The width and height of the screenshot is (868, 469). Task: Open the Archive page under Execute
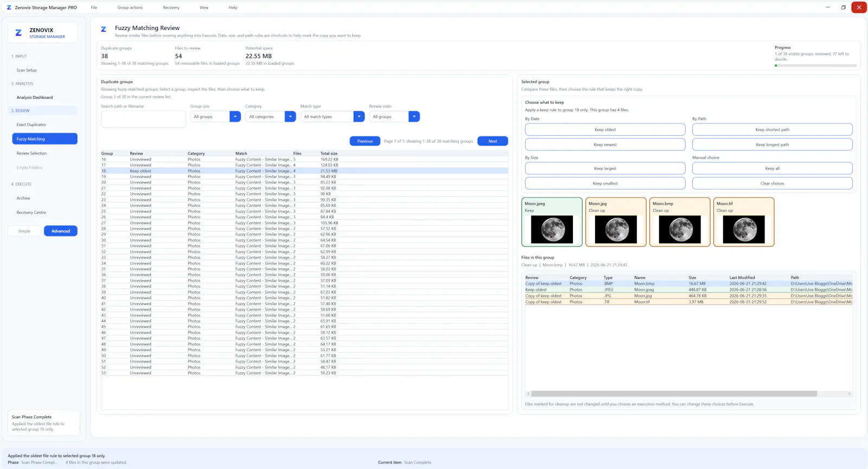click(23, 198)
